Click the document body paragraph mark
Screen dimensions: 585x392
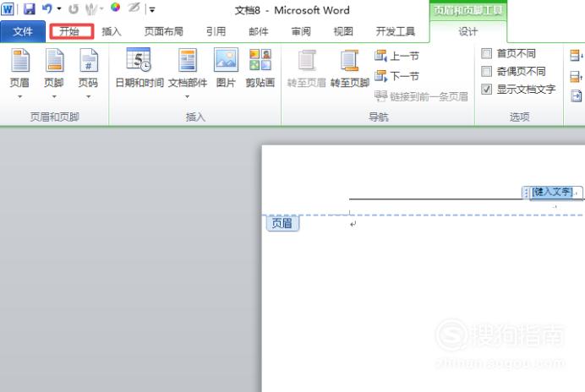coord(353,224)
